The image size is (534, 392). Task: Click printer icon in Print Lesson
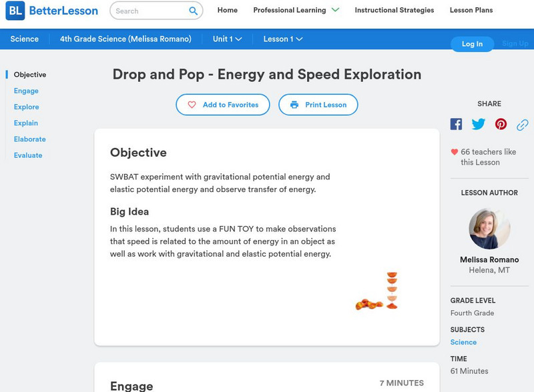pos(294,105)
